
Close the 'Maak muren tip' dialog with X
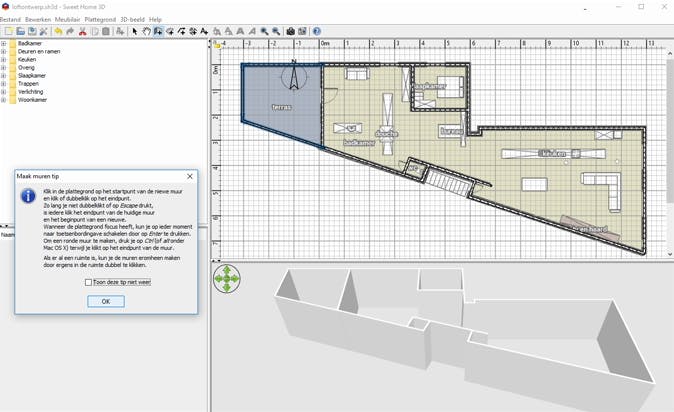(190, 176)
